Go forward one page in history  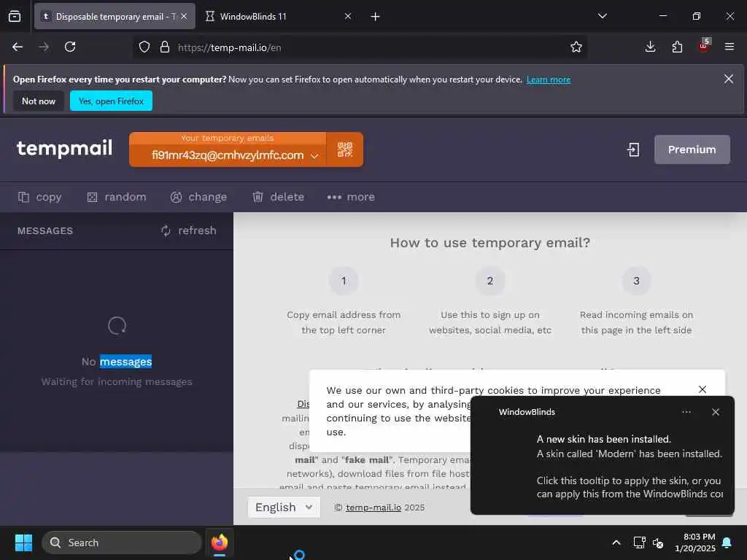pyautogui.click(x=44, y=47)
